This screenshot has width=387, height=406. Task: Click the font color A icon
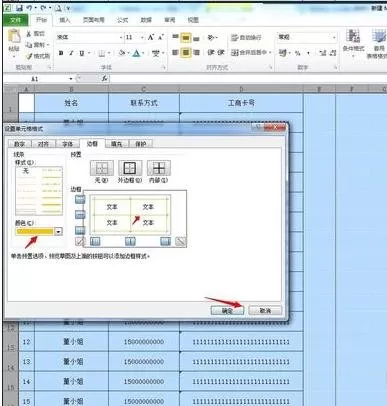[136, 53]
